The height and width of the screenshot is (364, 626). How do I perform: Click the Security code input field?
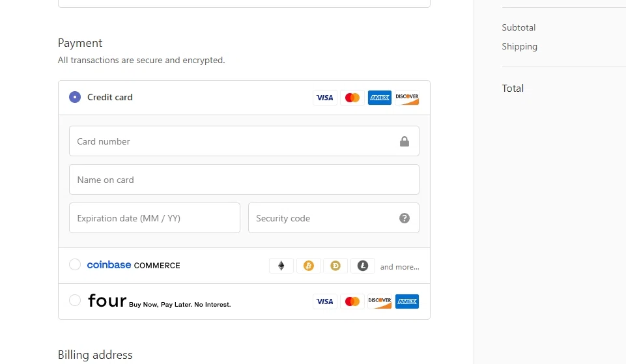tap(334, 218)
